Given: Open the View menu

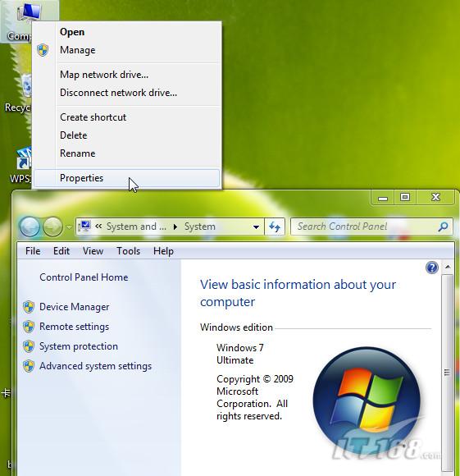Looking at the screenshot, I should (93, 251).
